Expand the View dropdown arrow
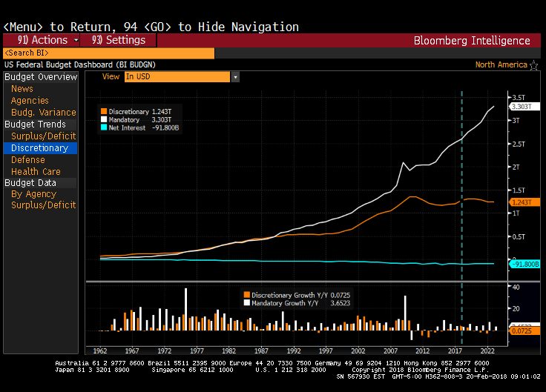Image resolution: width=546 pixels, height=392 pixels. point(235,77)
